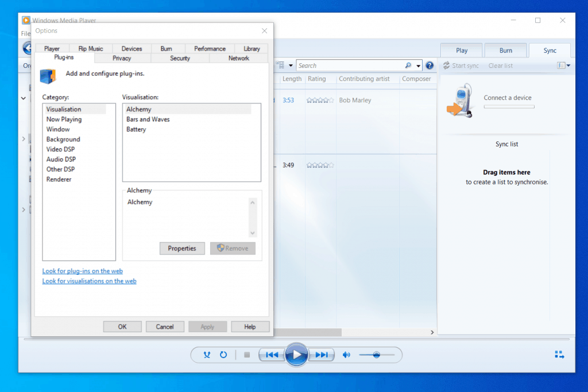Rate the 3:49 track stars

320,165
